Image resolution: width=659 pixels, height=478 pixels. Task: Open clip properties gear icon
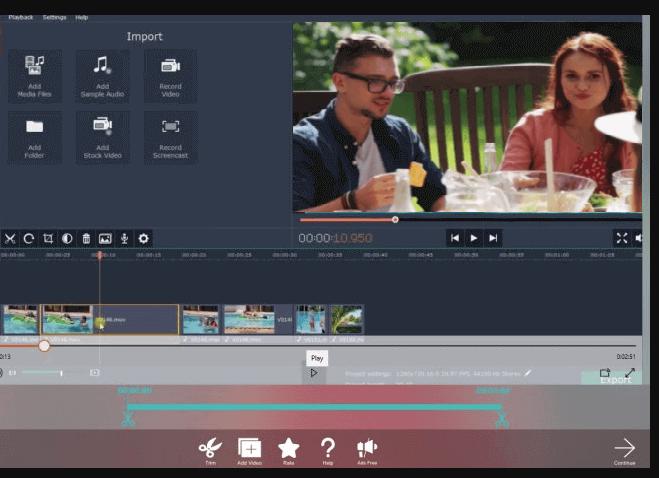[143, 238]
